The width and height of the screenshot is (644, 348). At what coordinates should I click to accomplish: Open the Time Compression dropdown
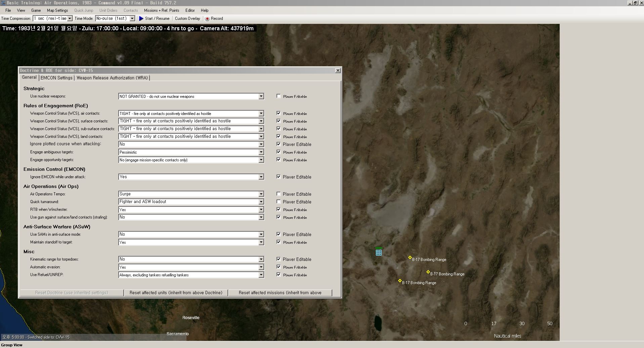[x=70, y=18]
